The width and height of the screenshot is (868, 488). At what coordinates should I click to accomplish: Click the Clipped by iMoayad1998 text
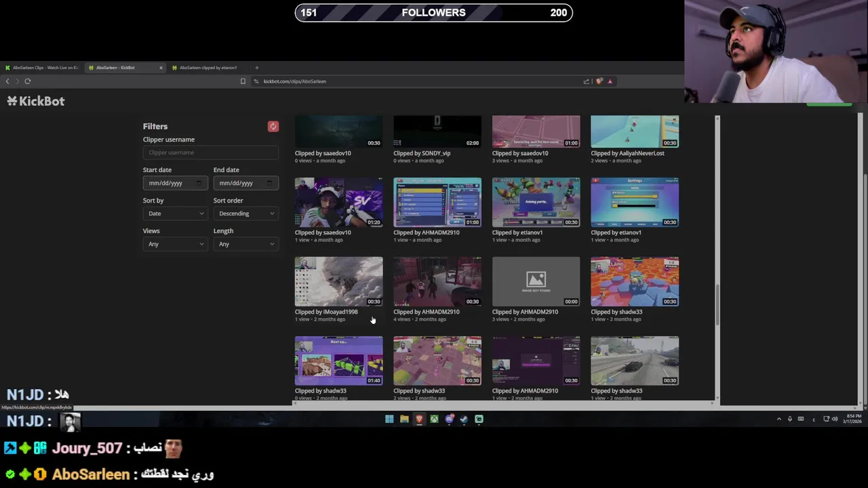[x=326, y=312]
